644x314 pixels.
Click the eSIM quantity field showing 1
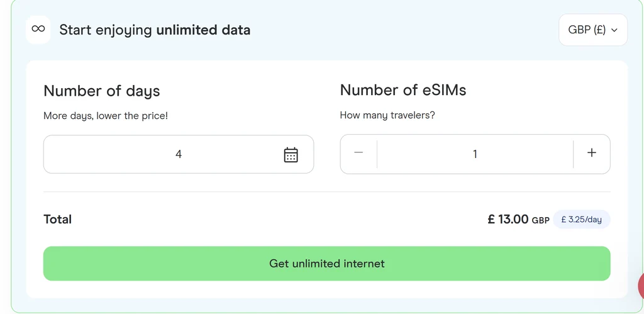point(475,154)
